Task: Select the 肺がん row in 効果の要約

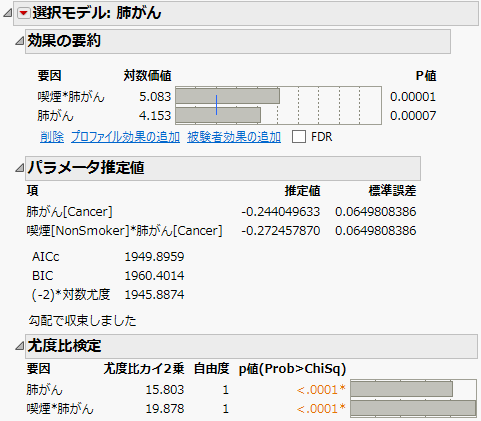Action: (x=55, y=116)
